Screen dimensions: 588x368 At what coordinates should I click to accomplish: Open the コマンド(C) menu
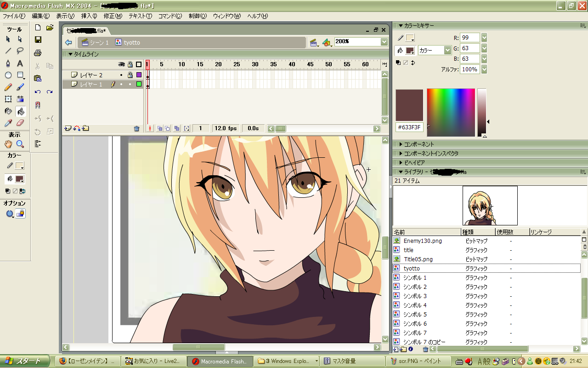point(170,16)
